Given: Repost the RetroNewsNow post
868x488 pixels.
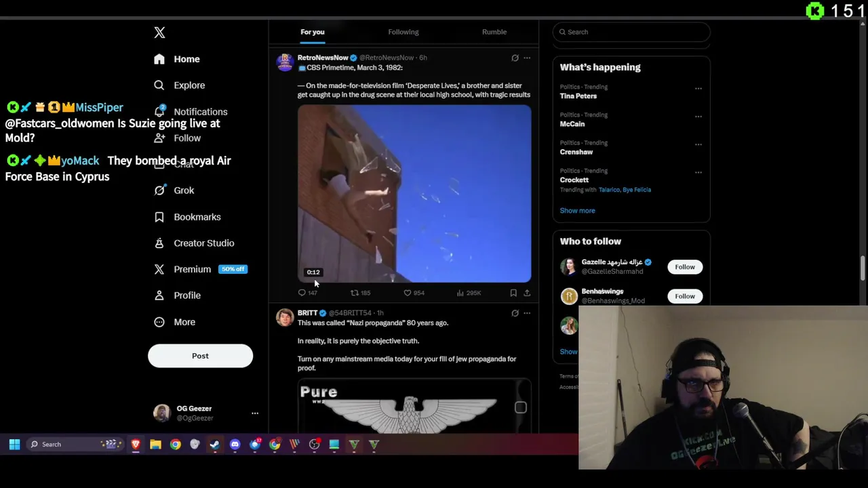Looking at the screenshot, I should pos(360,293).
